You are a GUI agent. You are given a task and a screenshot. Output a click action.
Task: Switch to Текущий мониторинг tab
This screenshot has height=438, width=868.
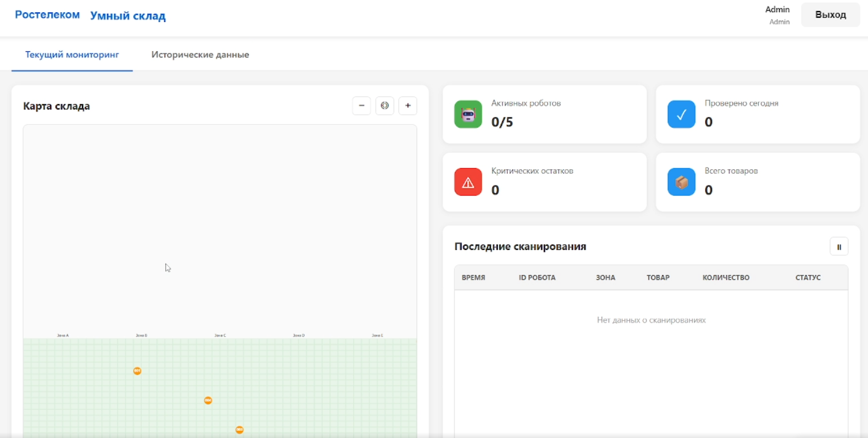72,55
